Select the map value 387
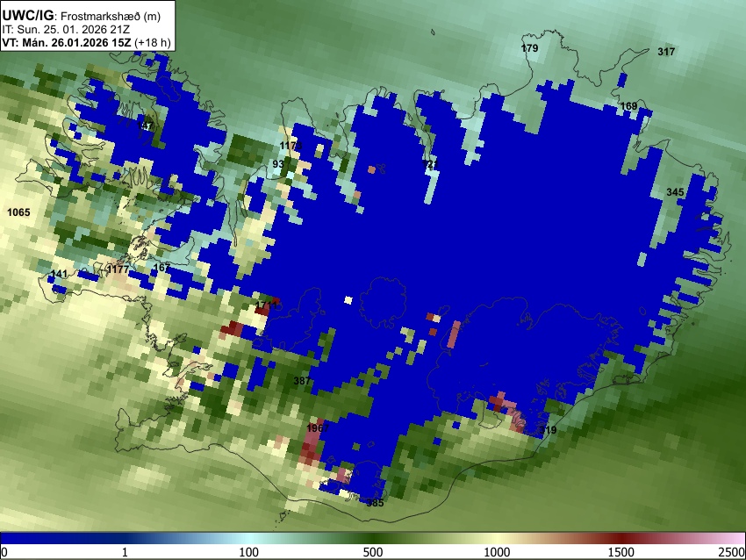The height and width of the screenshot is (560, 746). point(302,381)
